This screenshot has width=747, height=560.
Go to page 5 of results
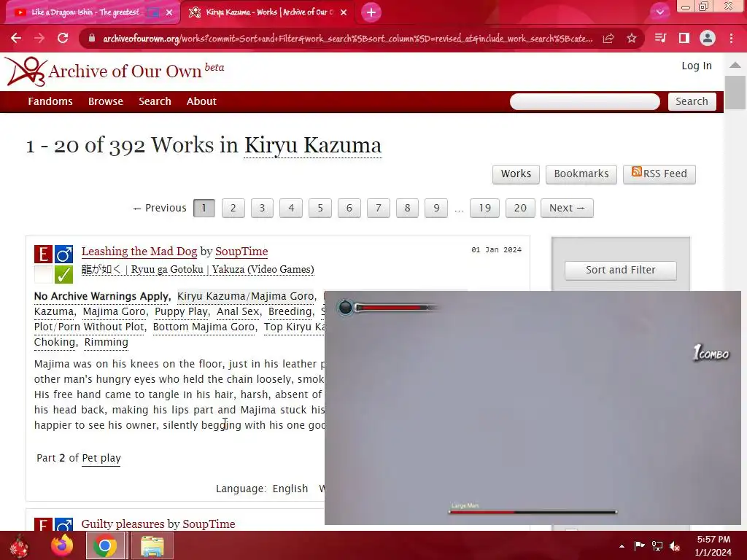320,208
